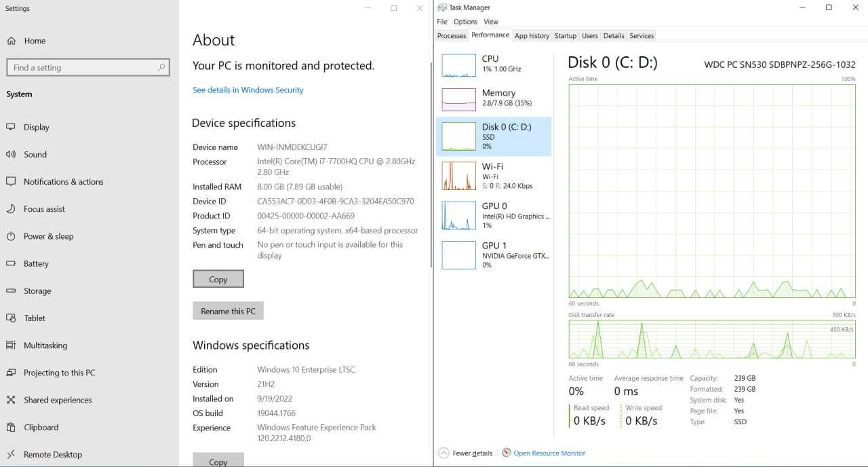Select the GPU 0 graph thumbnail
The height and width of the screenshot is (467, 868).
tap(459, 215)
